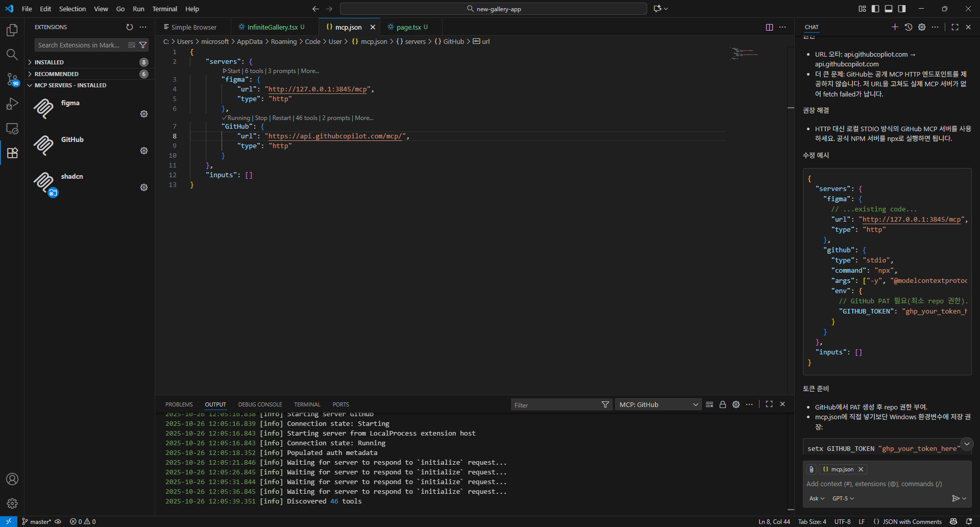Clear the output panel log
Image resolution: width=980 pixels, height=527 pixels.
(x=709, y=404)
